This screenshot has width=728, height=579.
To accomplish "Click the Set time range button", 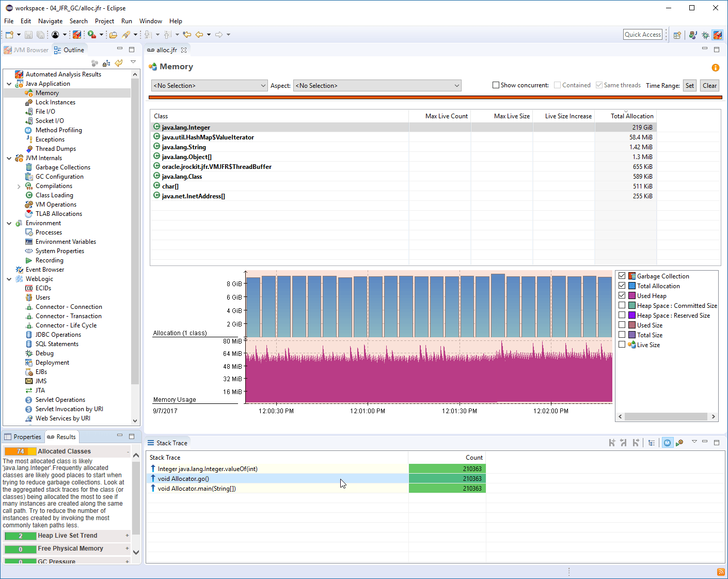I will pos(690,86).
